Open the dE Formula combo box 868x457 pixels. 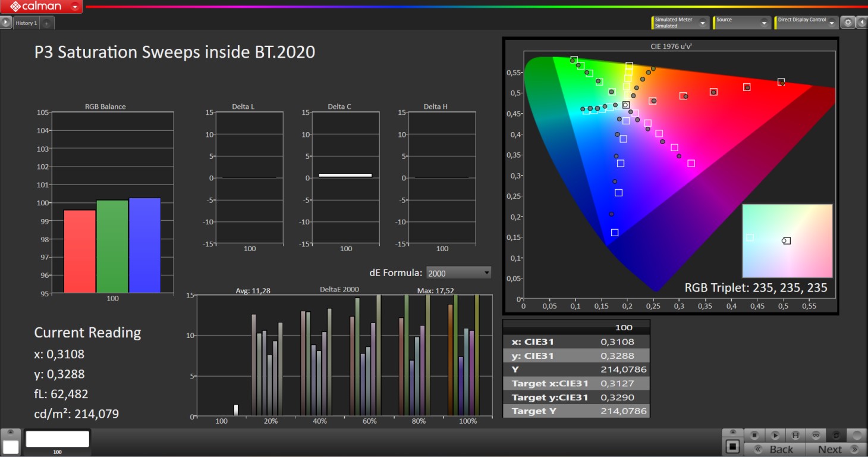click(458, 273)
